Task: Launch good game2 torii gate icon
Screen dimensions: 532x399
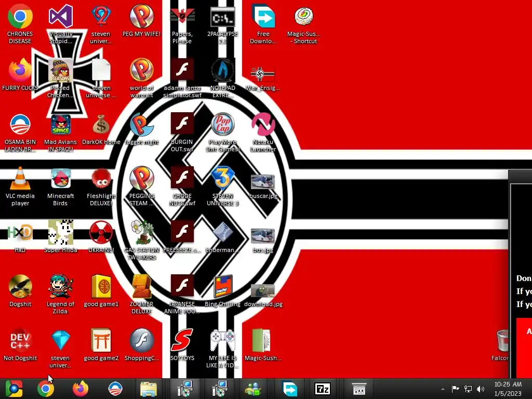Action: 101,344
